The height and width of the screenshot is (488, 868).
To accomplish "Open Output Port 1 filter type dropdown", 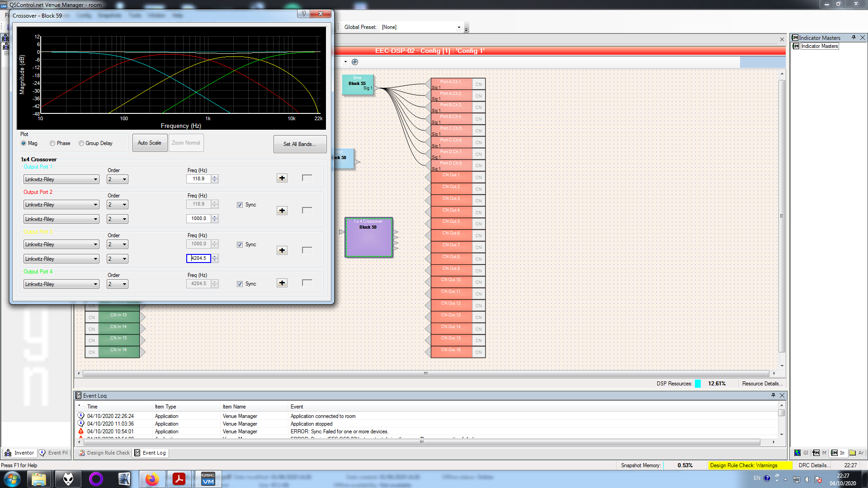I will 61,179.
